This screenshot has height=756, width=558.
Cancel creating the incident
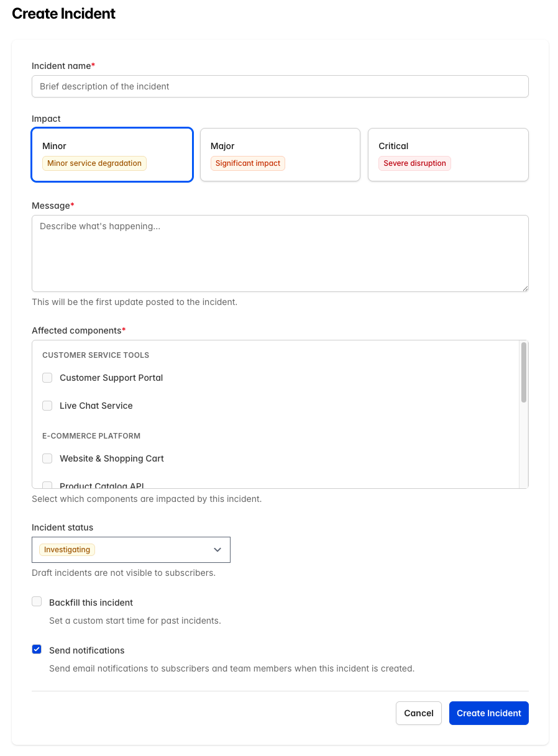pyautogui.click(x=418, y=713)
